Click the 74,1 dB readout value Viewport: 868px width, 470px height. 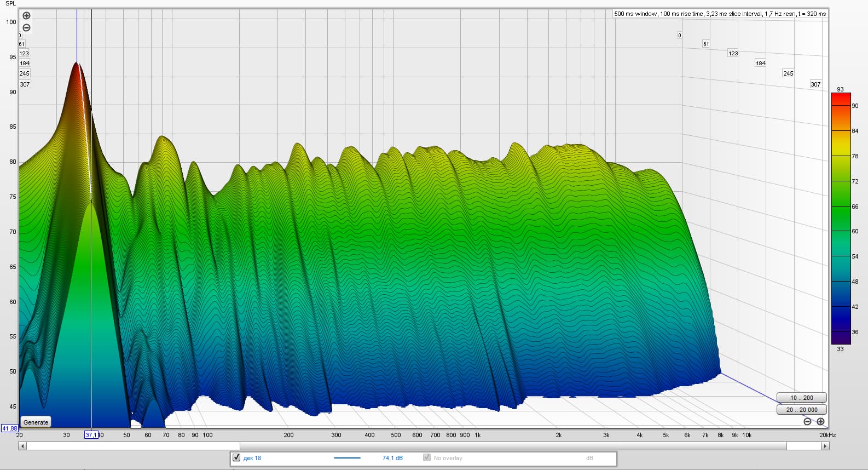392,458
